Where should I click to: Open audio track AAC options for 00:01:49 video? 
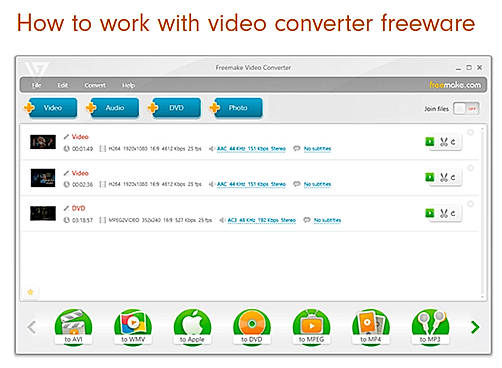click(251, 149)
